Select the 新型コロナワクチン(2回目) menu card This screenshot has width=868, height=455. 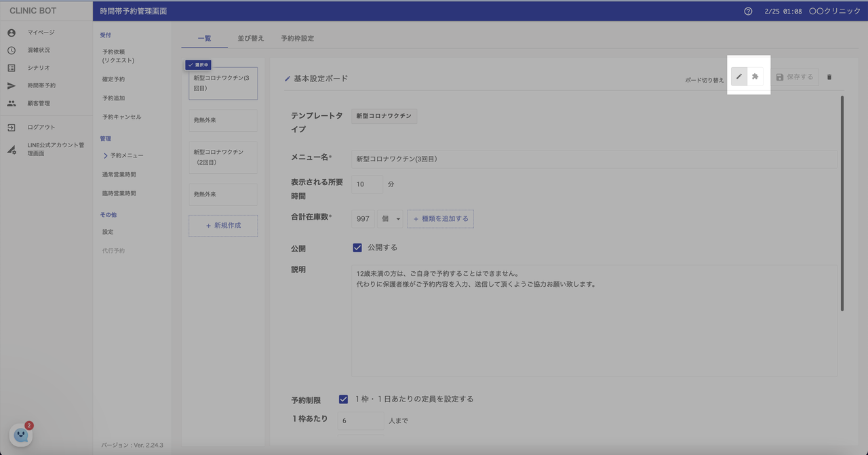point(223,157)
